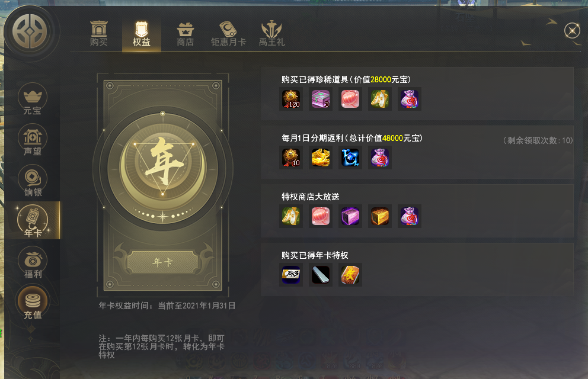Viewport: 588px width, 379px height.
Task: Open the 钜惠月卡 tab
Action: (x=228, y=34)
